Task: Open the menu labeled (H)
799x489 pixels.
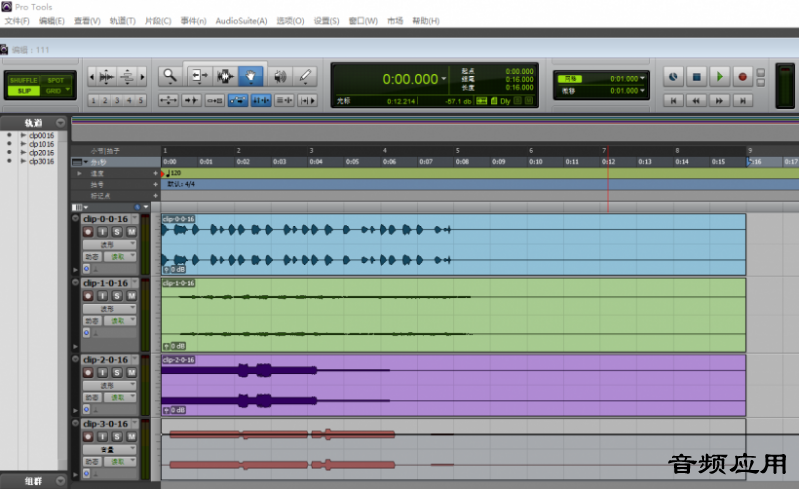Action: pos(425,21)
